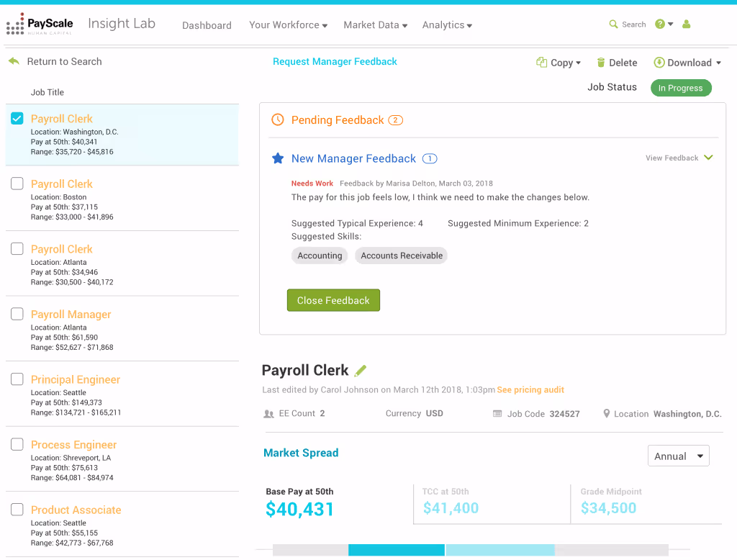Click the pencil edit icon beside Payroll Clerk
This screenshot has height=560, width=737.
coord(361,369)
